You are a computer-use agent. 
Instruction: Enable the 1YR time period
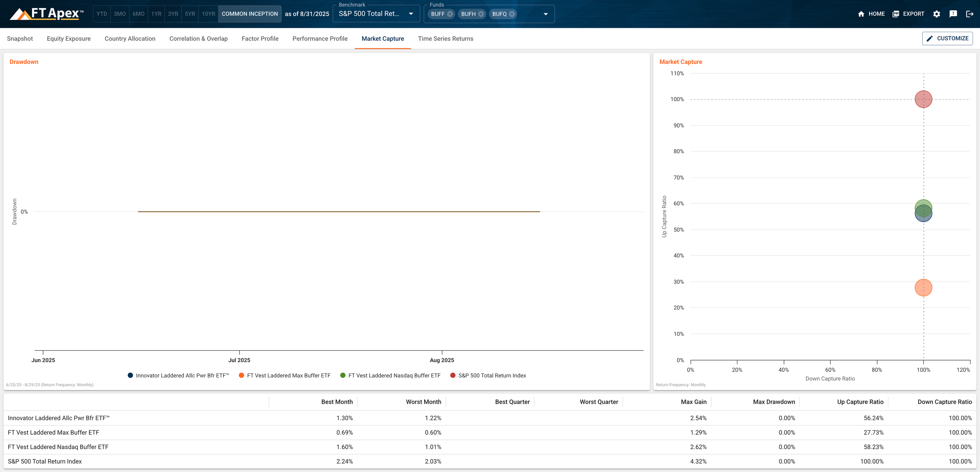tap(156, 13)
